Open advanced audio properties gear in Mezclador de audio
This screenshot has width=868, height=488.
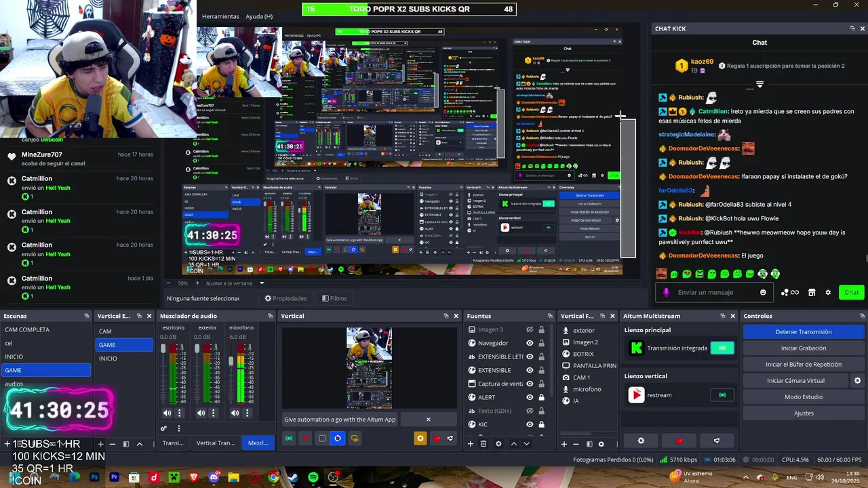coord(163,428)
